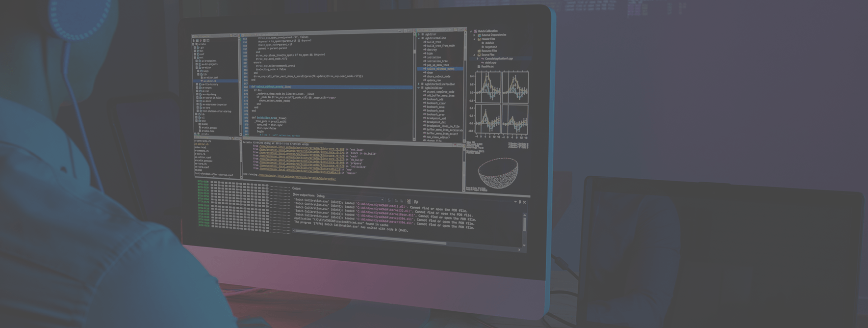The width and height of the screenshot is (868, 328).
Task: Jump to add_buffer_menu_item in outline
Action: coord(440,95)
